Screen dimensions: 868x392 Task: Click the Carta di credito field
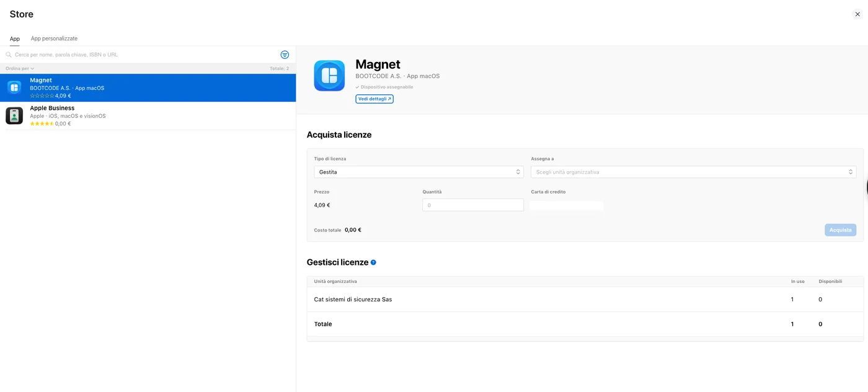tap(567, 205)
